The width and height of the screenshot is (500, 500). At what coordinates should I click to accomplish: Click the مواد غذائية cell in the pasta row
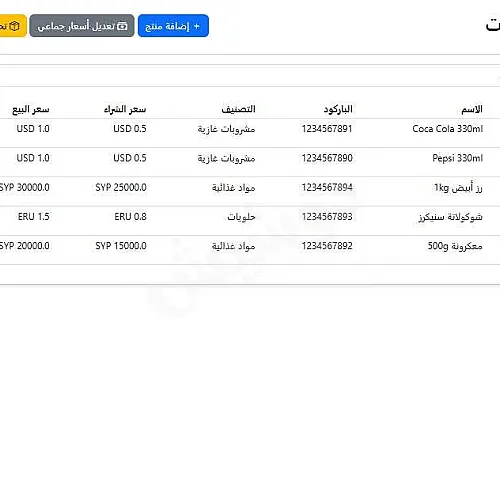234,246
